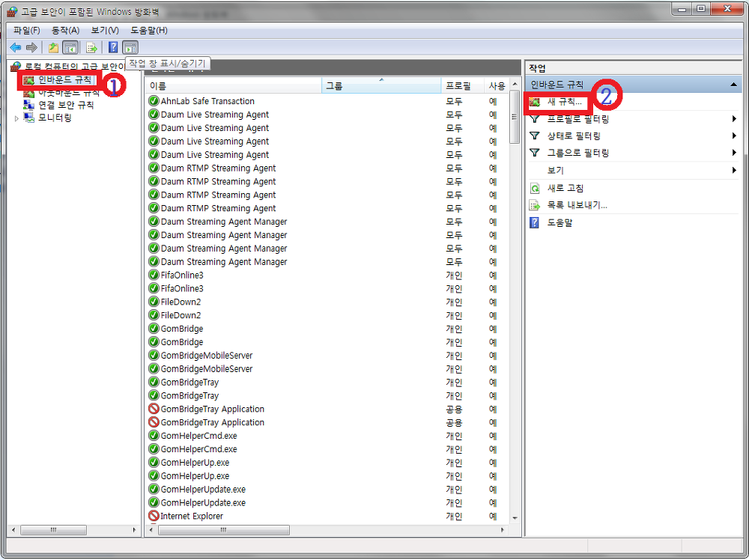Image resolution: width=749 pixels, height=560 pixels.
Task: Go back with the blue left arrow
Action: (x=15, y=47)
